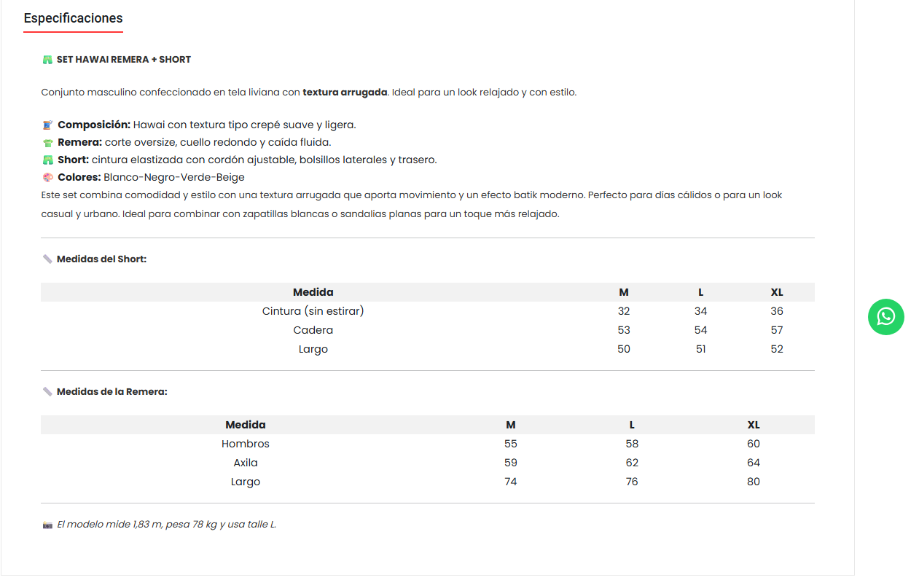The width and height of the screenshot is (919, 588).
Task: Click the green shorts icon beside Short
Action: 48,160
